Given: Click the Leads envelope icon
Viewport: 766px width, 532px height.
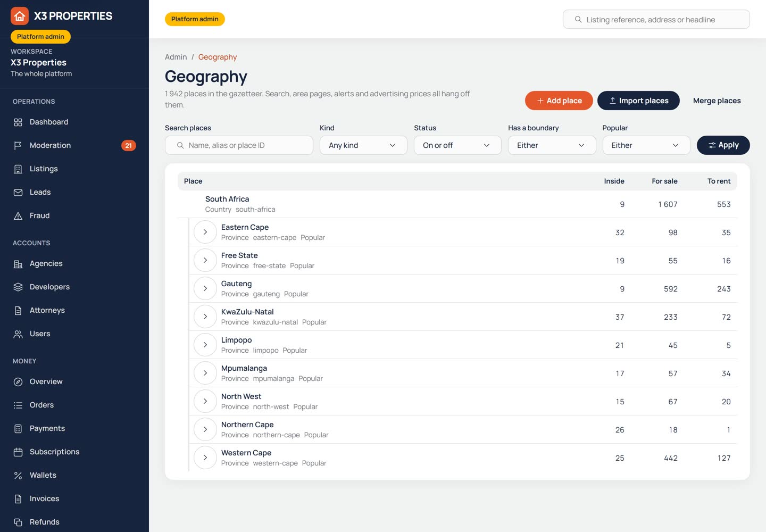Looking at the screenshot, I should [x=18, y=193].
